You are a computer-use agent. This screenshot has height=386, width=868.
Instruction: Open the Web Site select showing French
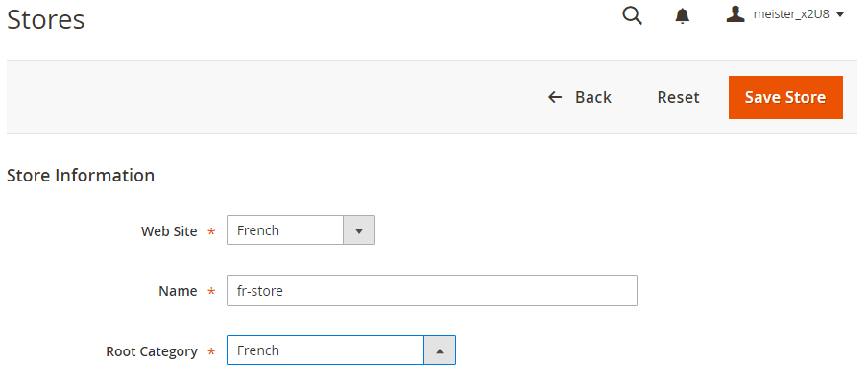coord(285,230)
